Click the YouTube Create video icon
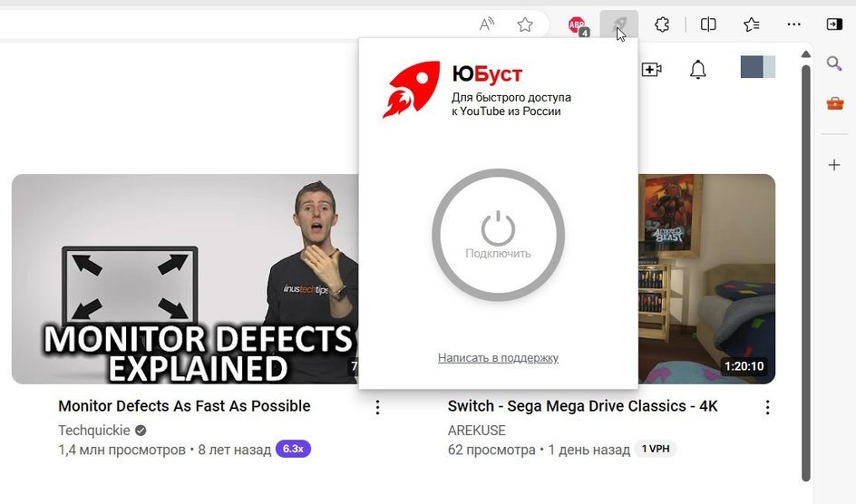This screenshot has height=504, width=856. (x=651, y=69)
